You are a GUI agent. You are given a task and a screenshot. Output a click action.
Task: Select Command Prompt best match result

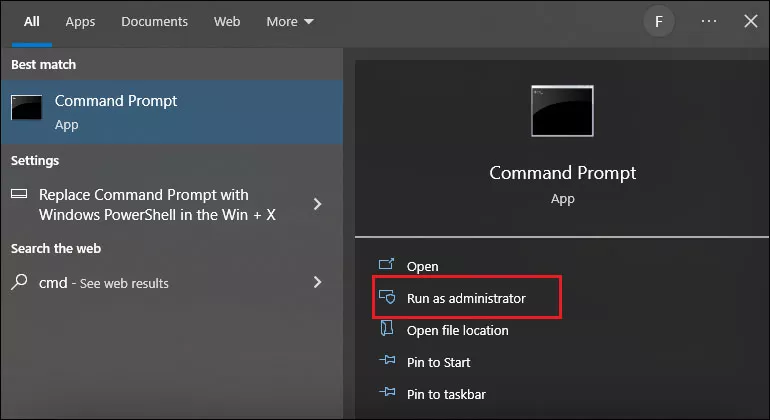[x=172, y=112]
